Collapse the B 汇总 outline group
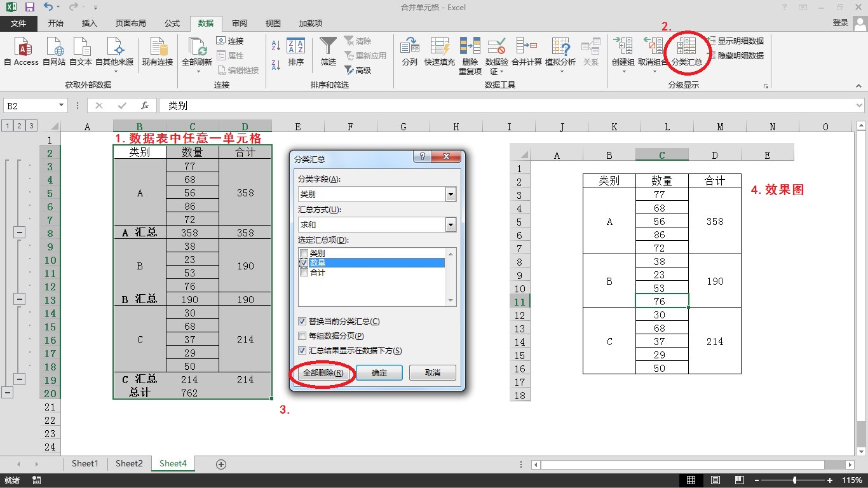This screenshot has width=868, height=488. pos(19,299)
